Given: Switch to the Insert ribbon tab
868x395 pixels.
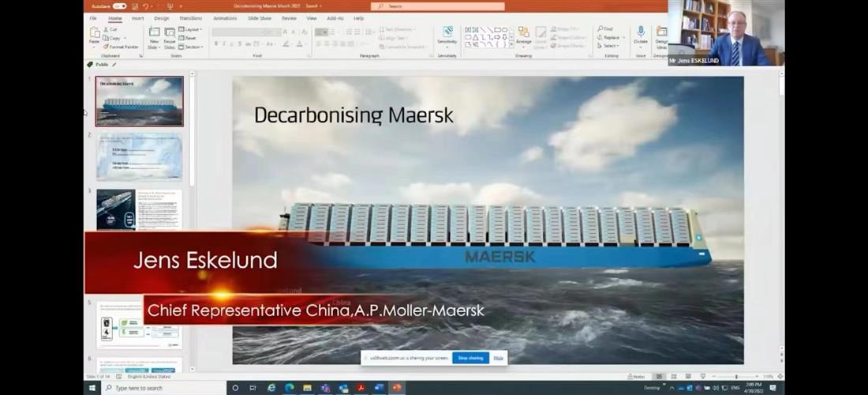Looking at the screenshot, I should pos(137,17).
